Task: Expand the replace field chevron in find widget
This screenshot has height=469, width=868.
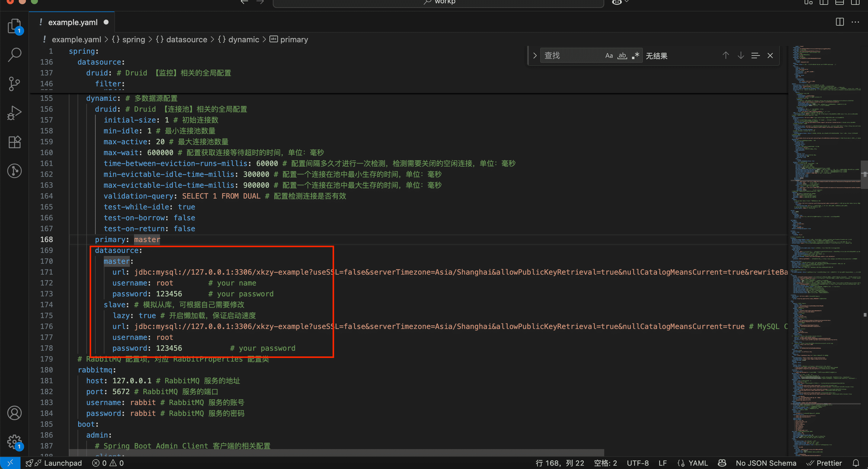Action: [x=535, y=56]
